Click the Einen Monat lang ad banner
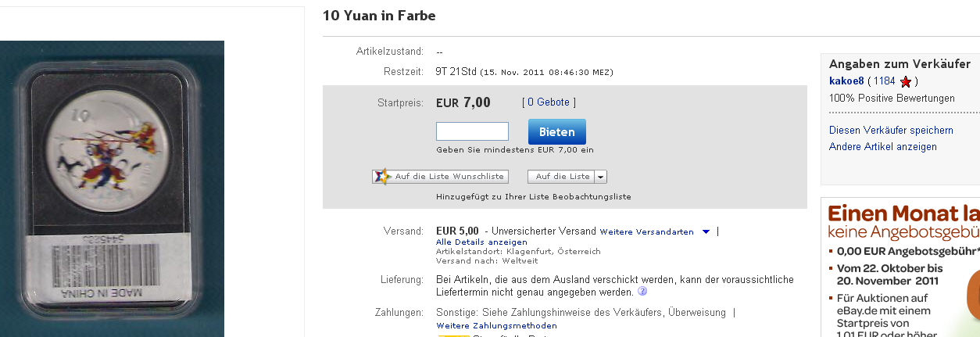Viewport: 980px width, 337px height. pos(900,267)
